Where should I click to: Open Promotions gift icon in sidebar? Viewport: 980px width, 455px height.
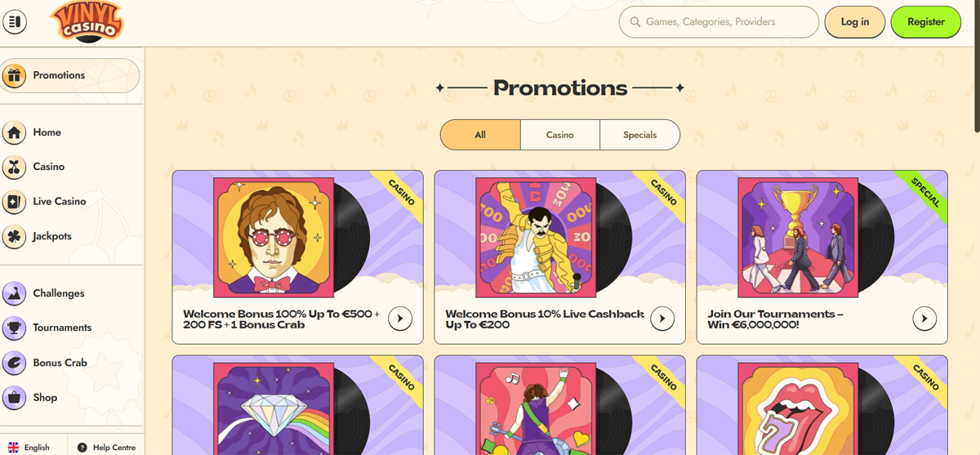coord(14,76)
